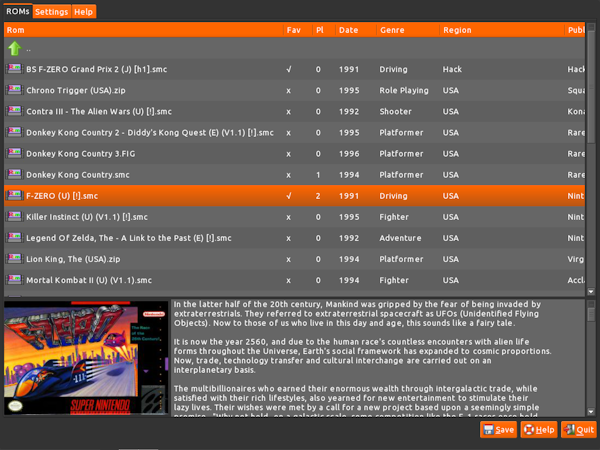Click the ROM icon beside Killer Instinct
The height and width of the screenshot is (450, 600).
point(14,216)
